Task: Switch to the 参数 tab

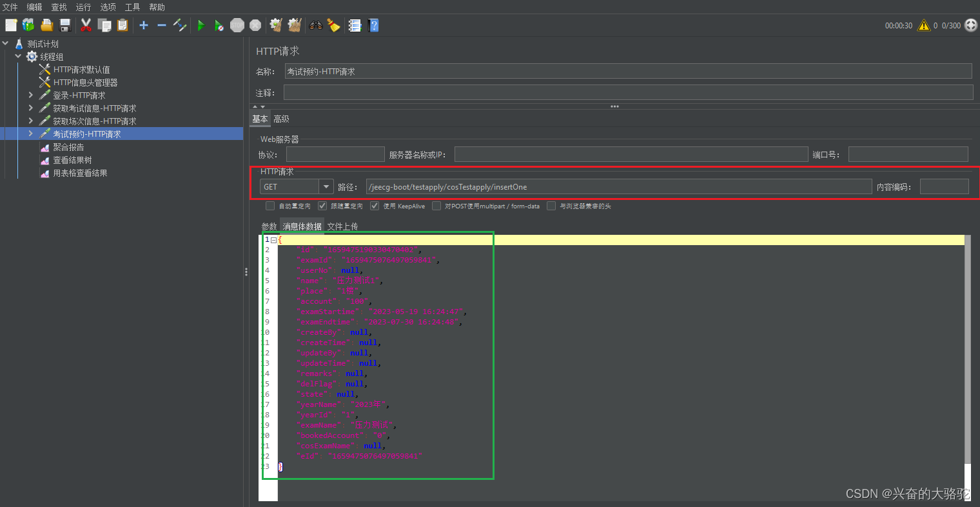Action: point(269,226)
